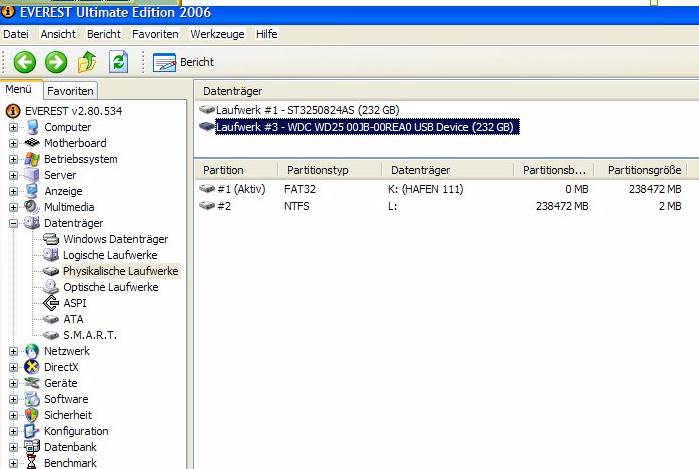Viewport: 699px width, 469px height.
Task: Click the Server icon in tree
Action: point(32,175)
